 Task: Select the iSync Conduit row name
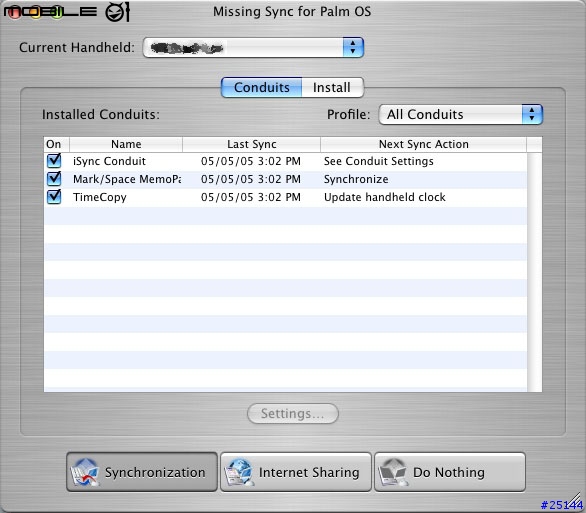pyautogui.click(x=109, y=161)
